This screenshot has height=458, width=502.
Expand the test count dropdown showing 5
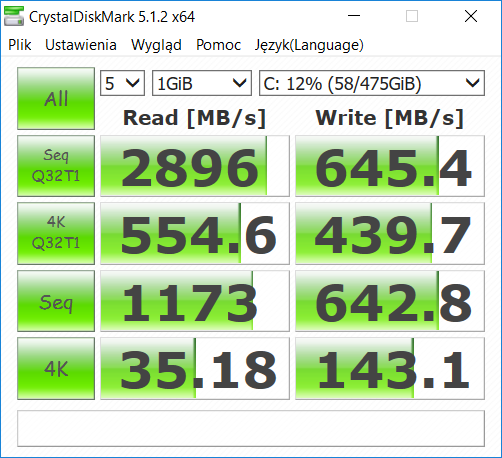pos(122,83)
